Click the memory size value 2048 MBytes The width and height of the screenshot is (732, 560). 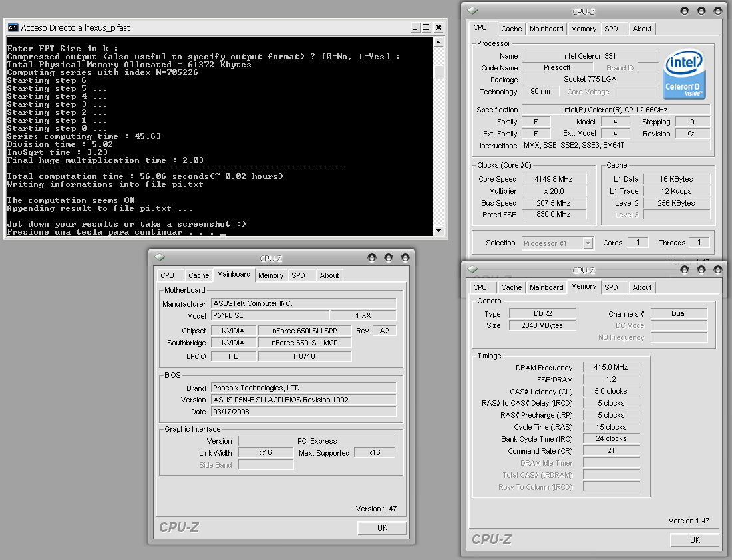coord(542,325)
